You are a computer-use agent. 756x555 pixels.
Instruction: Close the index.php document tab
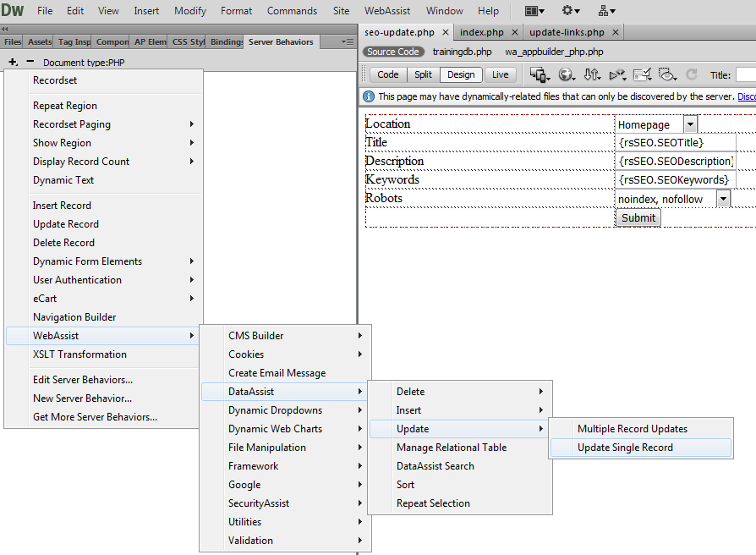tap(515, 32)
